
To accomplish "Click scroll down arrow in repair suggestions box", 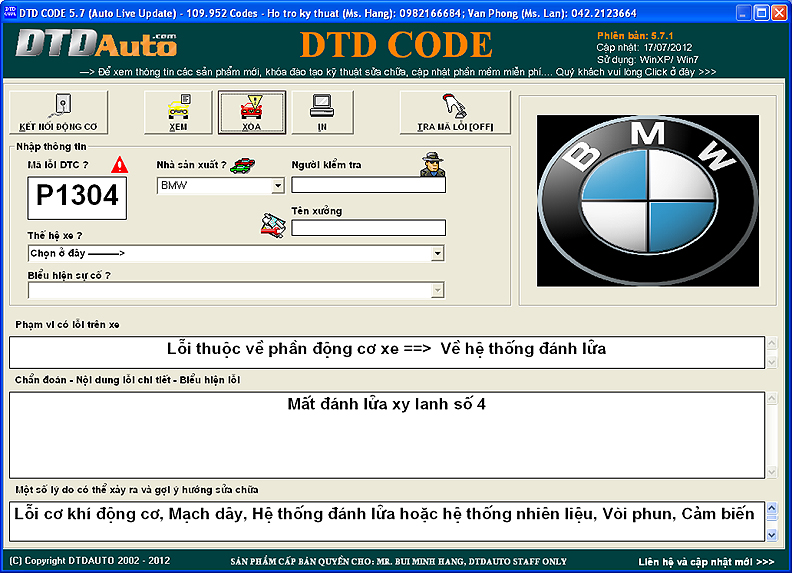I will point(772,535).
